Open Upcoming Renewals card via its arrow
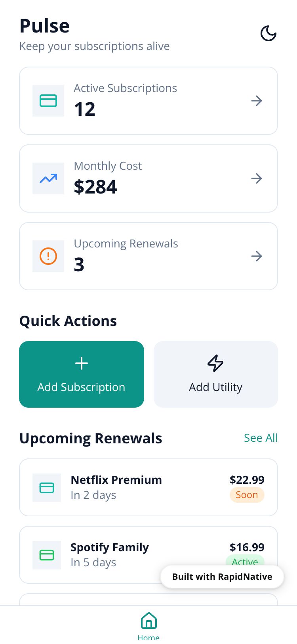Viewport: 297px width, 644px height. click(257, 256)
